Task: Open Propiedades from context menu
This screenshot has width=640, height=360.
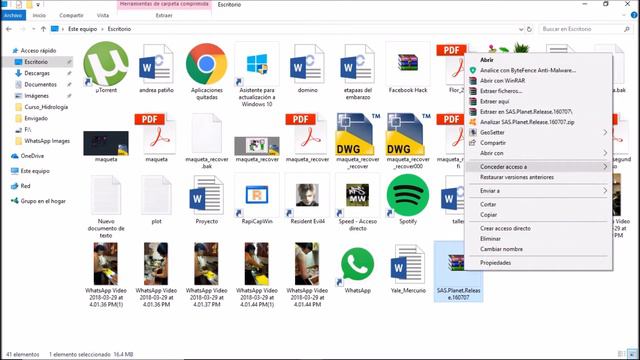Action: (538, 262)
